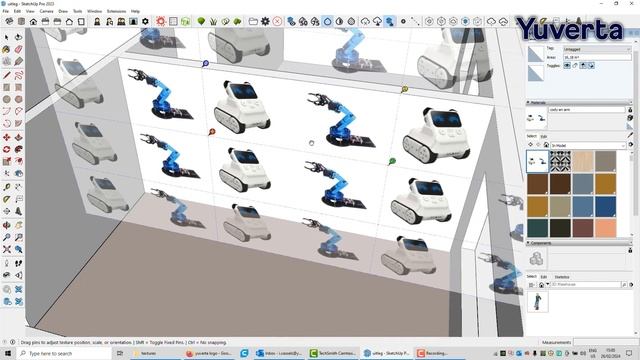
Task: Open the Window menu
Action: point(94,11)
